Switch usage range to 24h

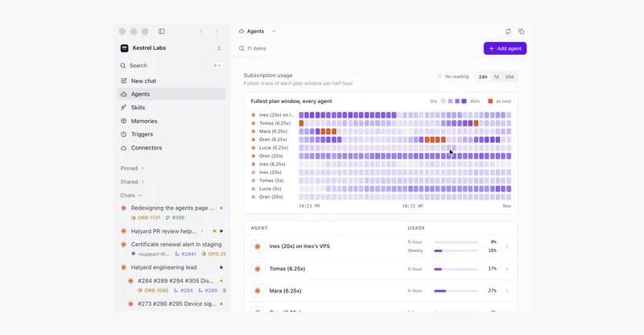click(483, 77)
